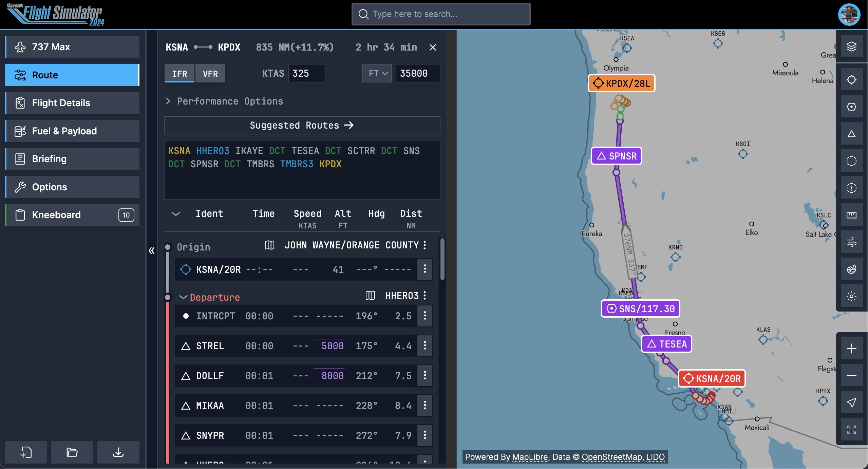
Task: Open flight plan folder icon
Action: [x=72, y=452]
